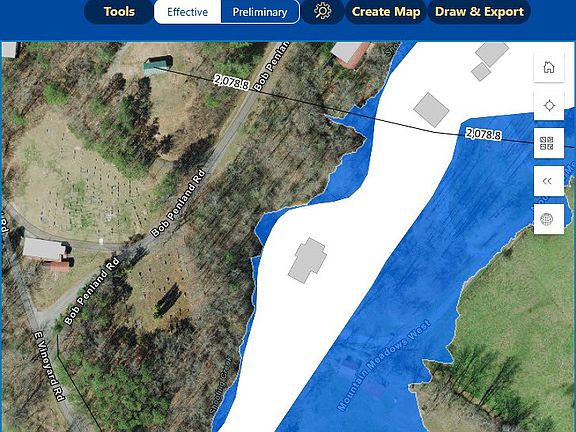This screenshot has height=432, width=576.
Task: Switch to Effective flood data
Action: (187, 12)
